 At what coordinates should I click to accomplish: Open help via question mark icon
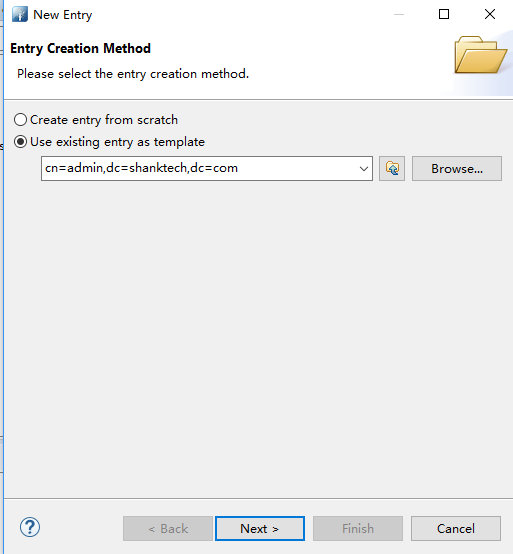(x=30, y=527)
